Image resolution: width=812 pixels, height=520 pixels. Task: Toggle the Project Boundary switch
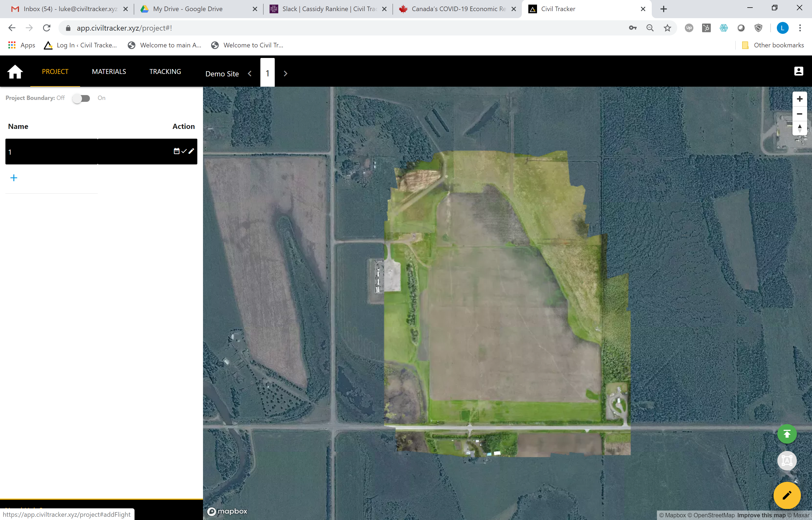click(81, 98)
